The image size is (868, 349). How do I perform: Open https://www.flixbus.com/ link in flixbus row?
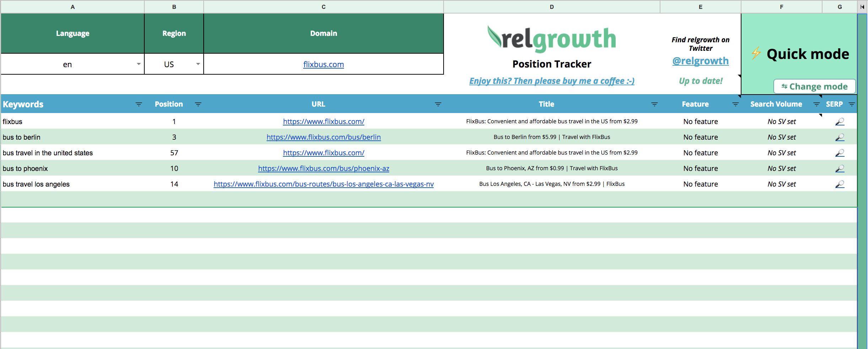pos(323,122)
